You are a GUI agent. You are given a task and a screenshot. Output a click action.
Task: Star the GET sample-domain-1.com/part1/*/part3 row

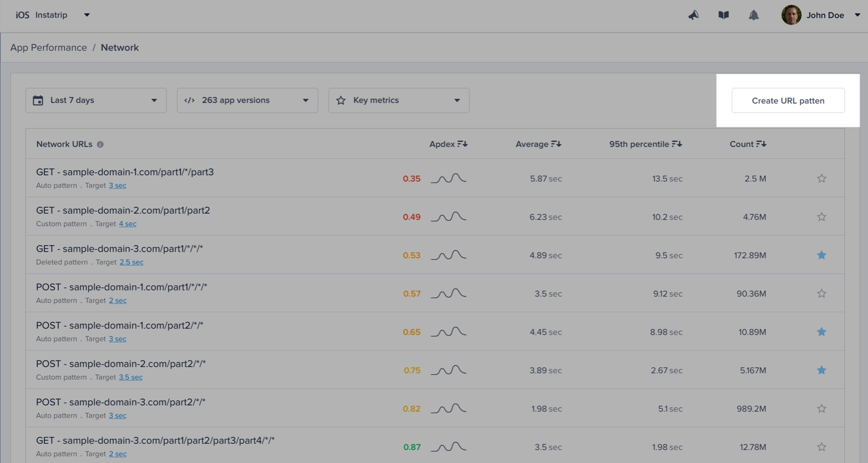point(821,179)
